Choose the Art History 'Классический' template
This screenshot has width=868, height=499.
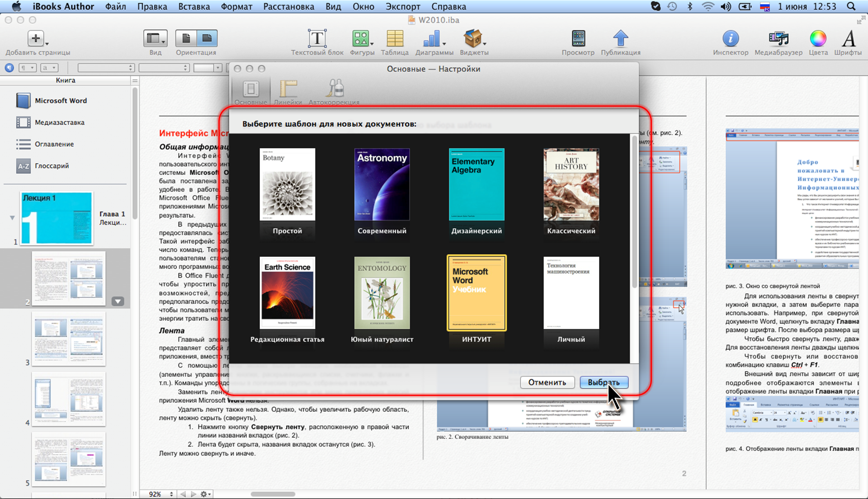(571, 184)
